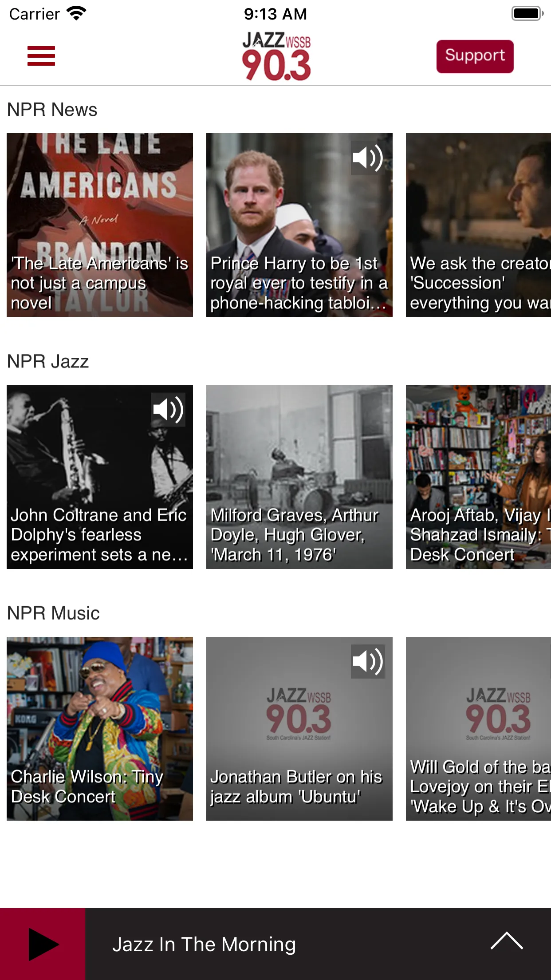The image size is (551, 980).
Task: Open Milford Graves 'March 11, 1976' article
Action: 299,477
